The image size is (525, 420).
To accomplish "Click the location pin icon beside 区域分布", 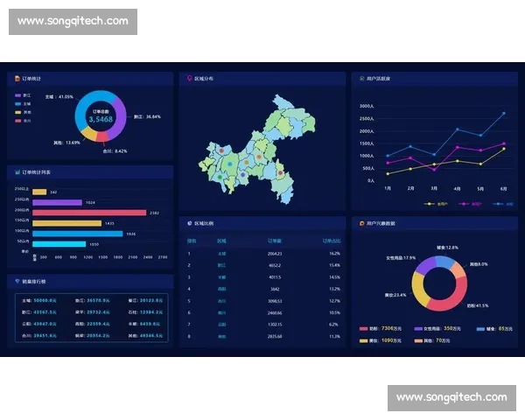I will pyautogui.click(x=189, y=79).
